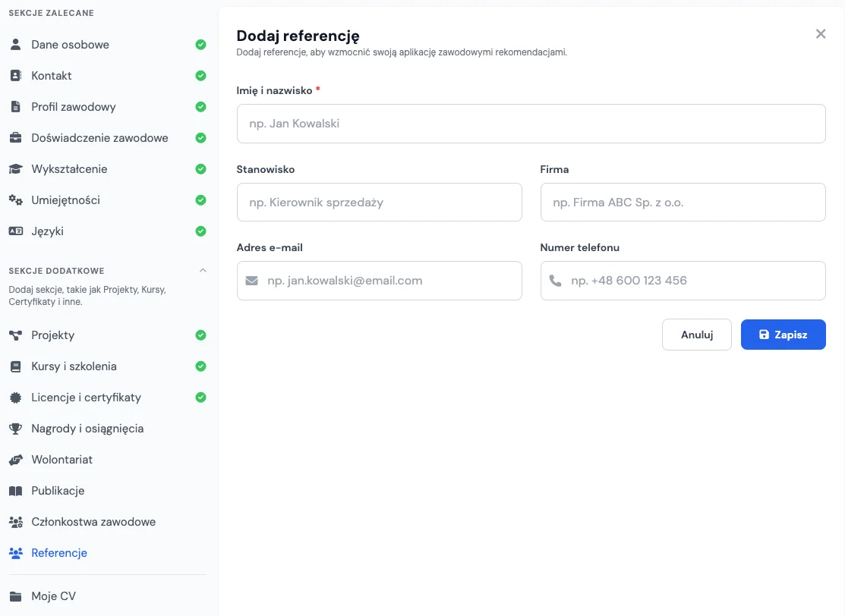This screenshot has width=845, height=616.
Task: Focus the Adres e-mail field
Action: [380, 281]
